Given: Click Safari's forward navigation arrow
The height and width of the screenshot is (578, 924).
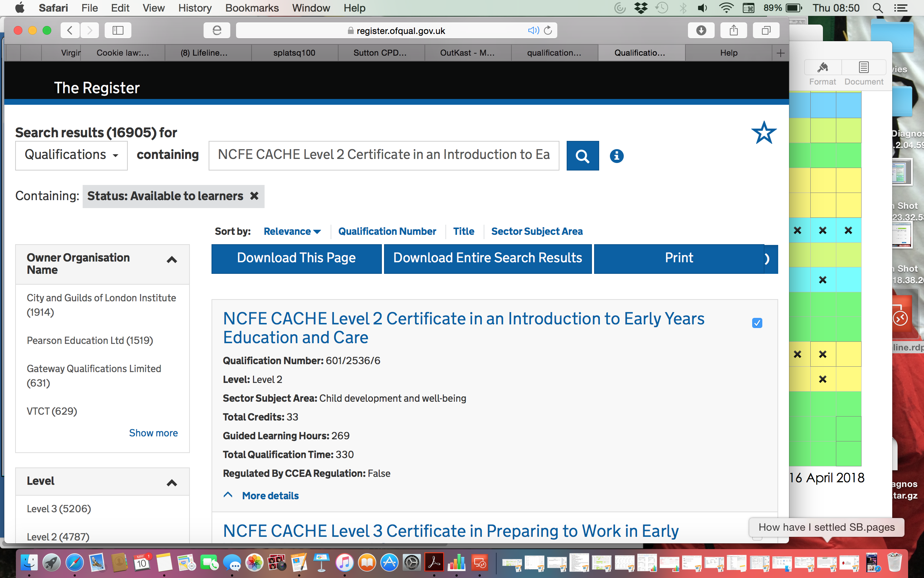Looking at the screenshot, I should pyautogui.click(x=90, y=30).
